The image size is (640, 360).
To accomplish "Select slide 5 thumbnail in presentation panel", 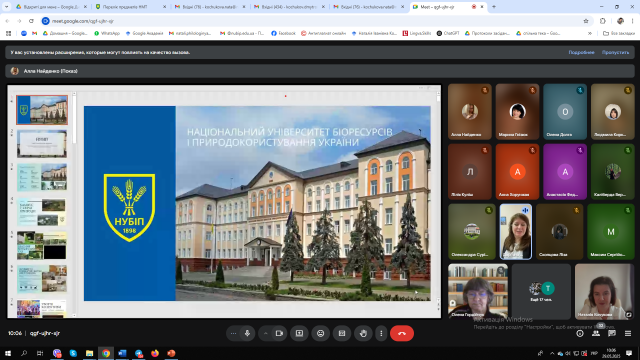I will click(42, 246).
